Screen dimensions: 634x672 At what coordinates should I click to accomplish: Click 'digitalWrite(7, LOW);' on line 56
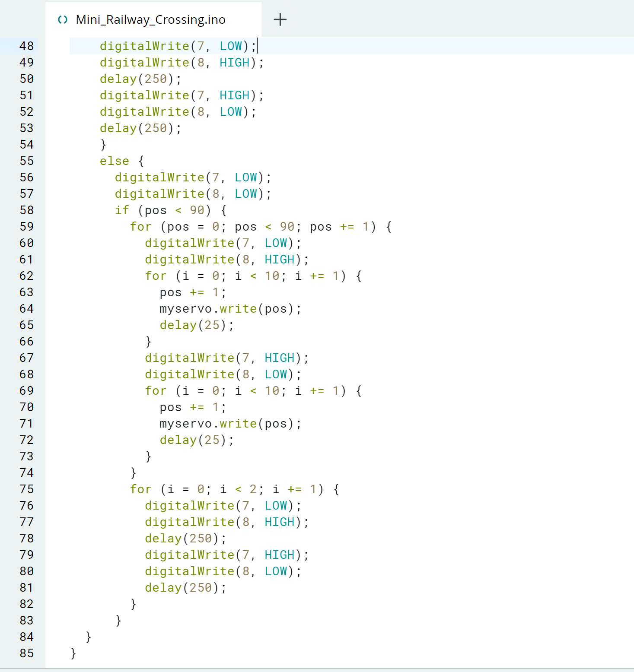[x=193, y=177]
